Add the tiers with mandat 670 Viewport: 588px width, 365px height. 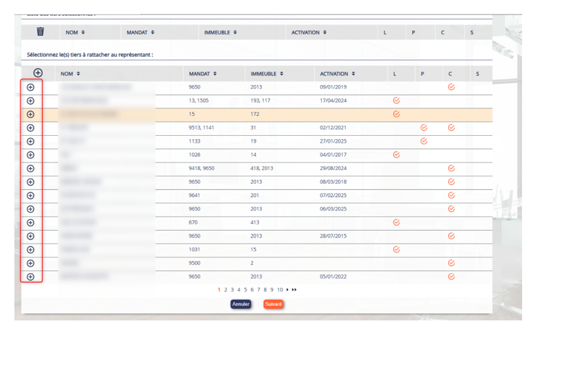[x=30, y=223]
